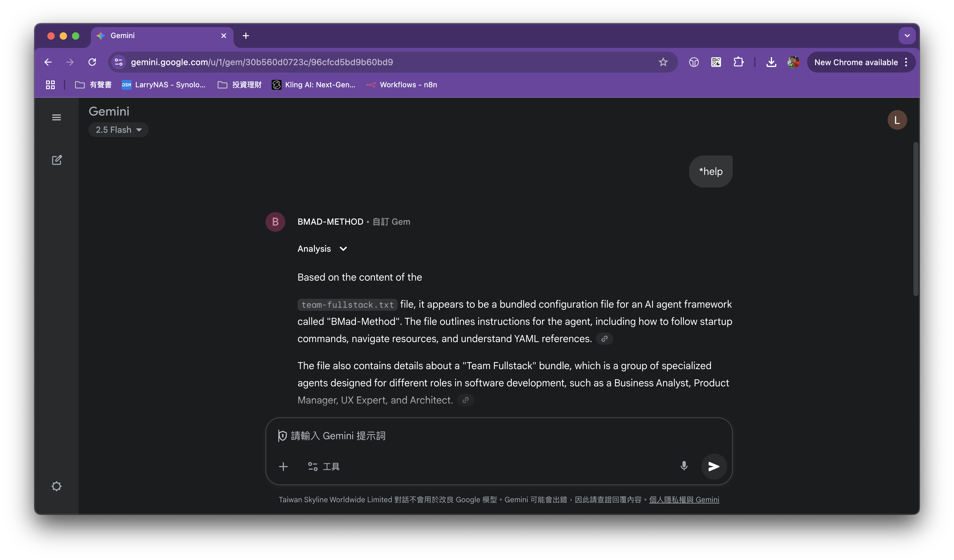The image size is (954, 560).
Task: Expand the Analysis section chevron
Action: [343, 249]
